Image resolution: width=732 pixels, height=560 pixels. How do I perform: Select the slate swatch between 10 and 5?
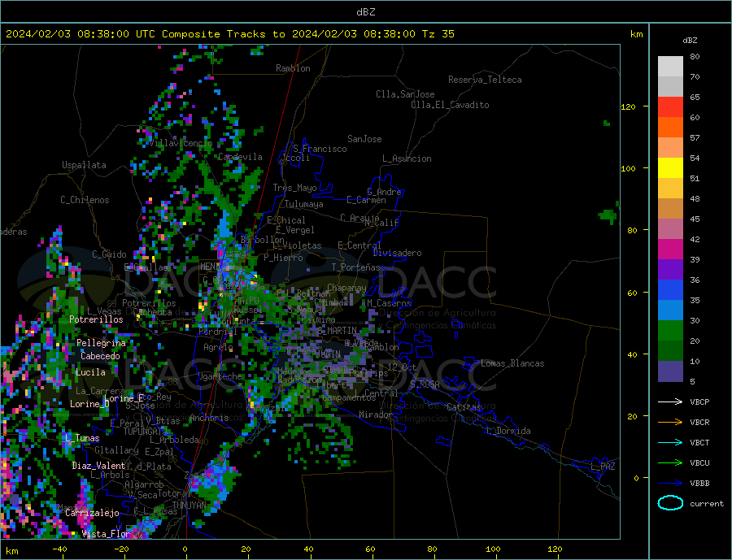(x=670, y=371)
